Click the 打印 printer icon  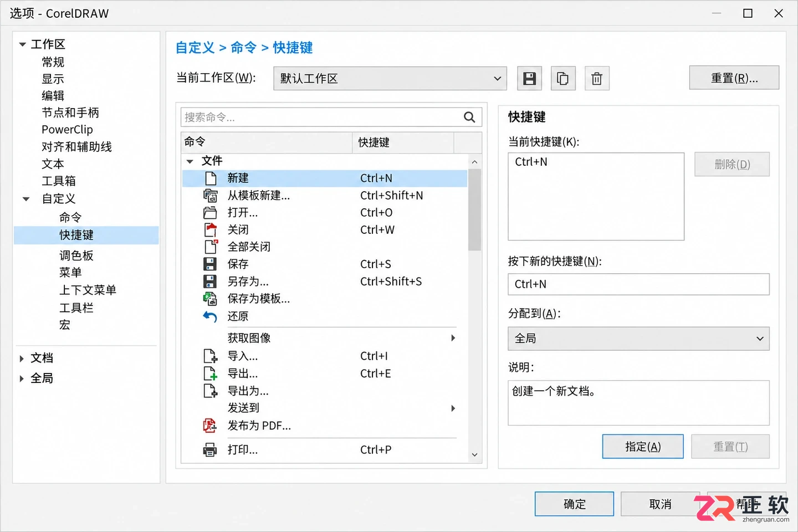pyautogui.click(x=210, y=449)
